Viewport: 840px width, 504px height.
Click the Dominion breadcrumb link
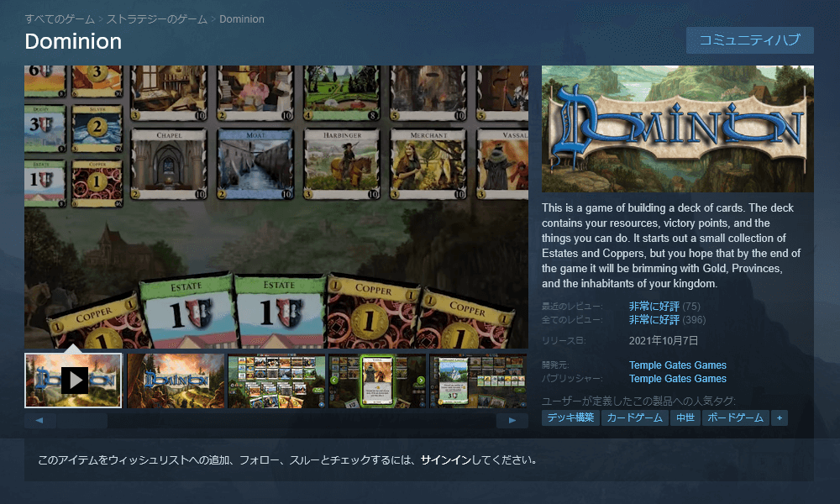click(242, 18)
